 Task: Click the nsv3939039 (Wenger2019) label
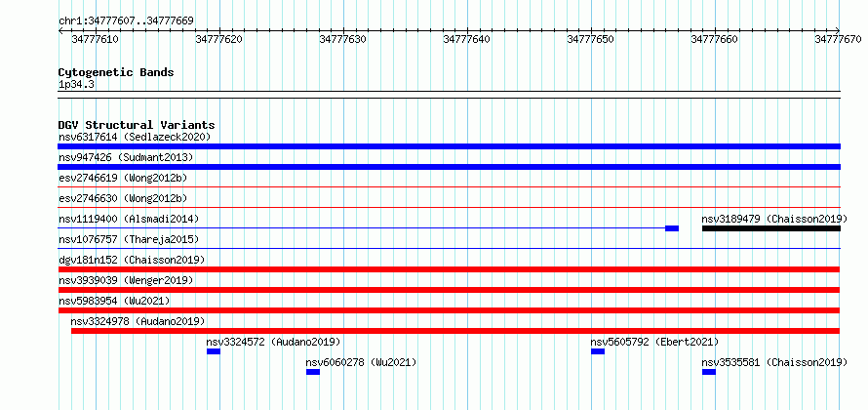[126, 280]
